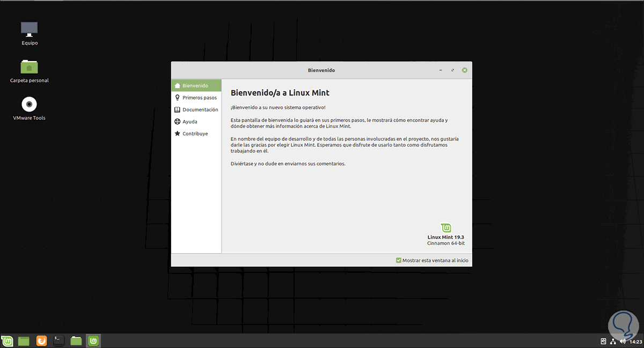Launch Firefox from the taskbar
The width and height of the screenshot is (644, 348).
pos(41,340)
